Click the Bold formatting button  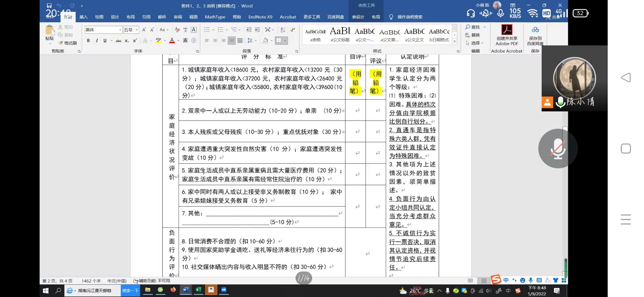click(88, 41)
